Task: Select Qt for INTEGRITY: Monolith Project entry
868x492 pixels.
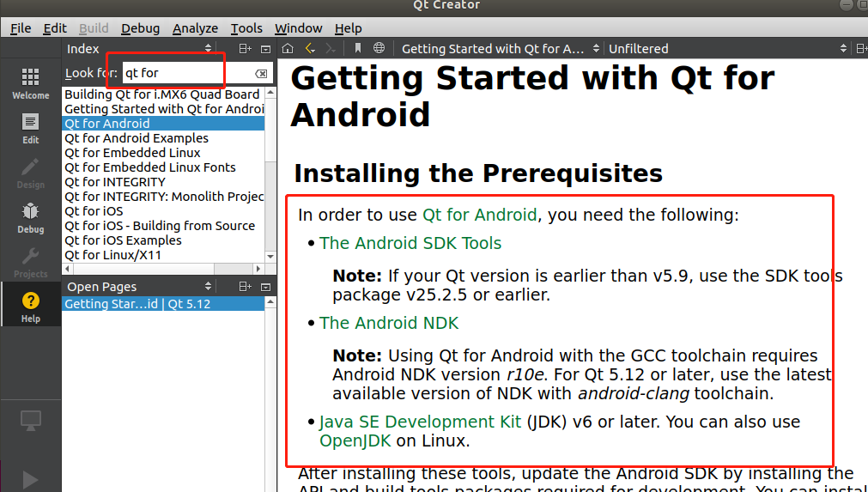Action: click(x=163, y=197)
